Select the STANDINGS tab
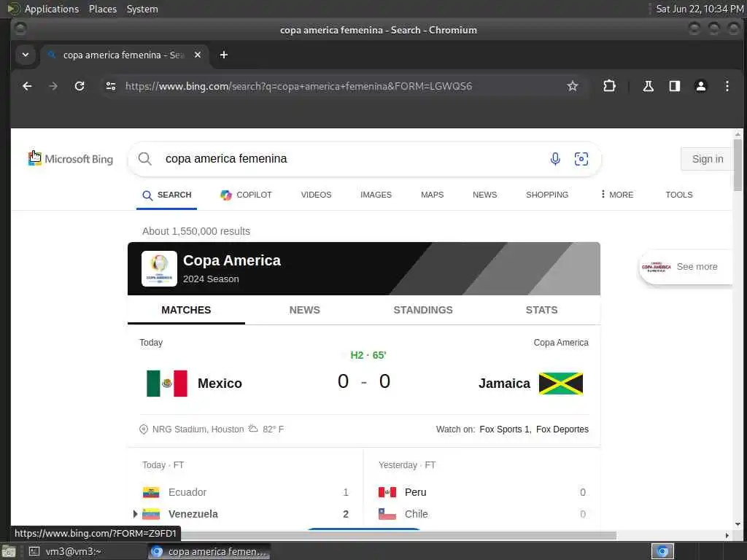The height and width of the screenshot is (560, 747). pyautogui.click(x=423, y=310)
